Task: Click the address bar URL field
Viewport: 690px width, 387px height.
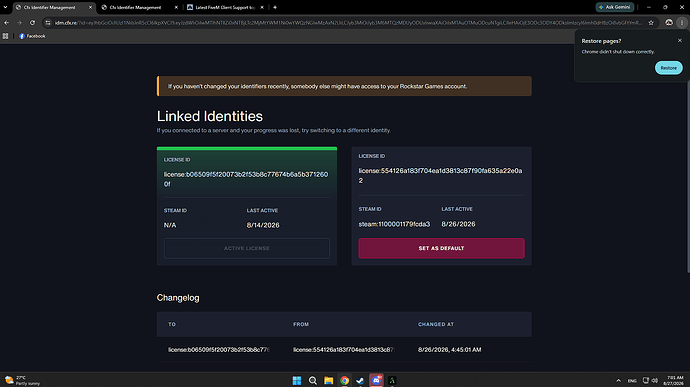Action: [x=348, y=22]
